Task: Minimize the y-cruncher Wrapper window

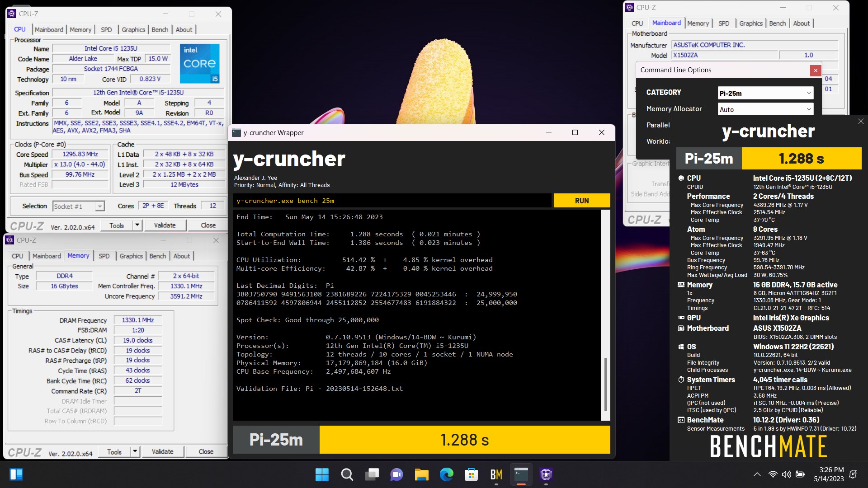Action: 549,132
